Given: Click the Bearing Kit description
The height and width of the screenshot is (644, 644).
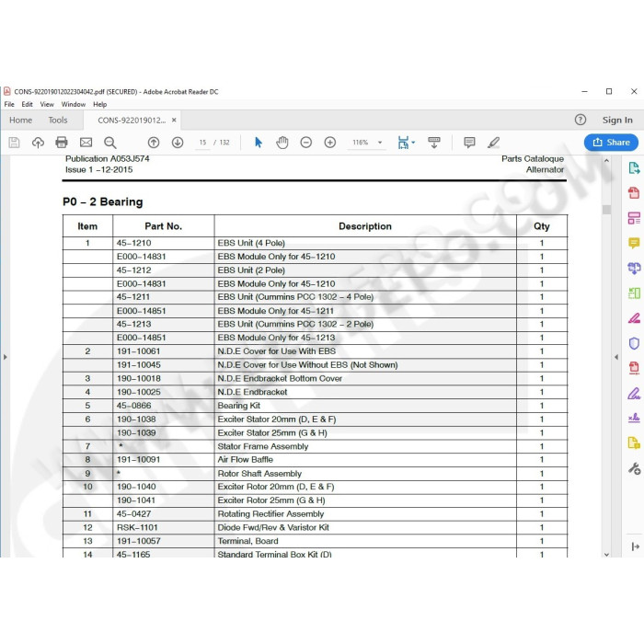Looking at the screenshot, I should (x=238, y=406).
